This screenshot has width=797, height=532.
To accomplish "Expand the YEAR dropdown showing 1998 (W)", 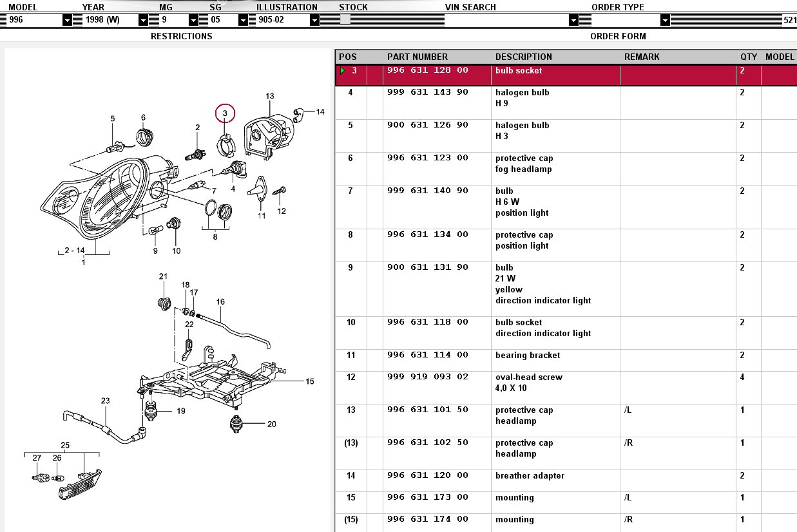I will click(x=143, y=20).
